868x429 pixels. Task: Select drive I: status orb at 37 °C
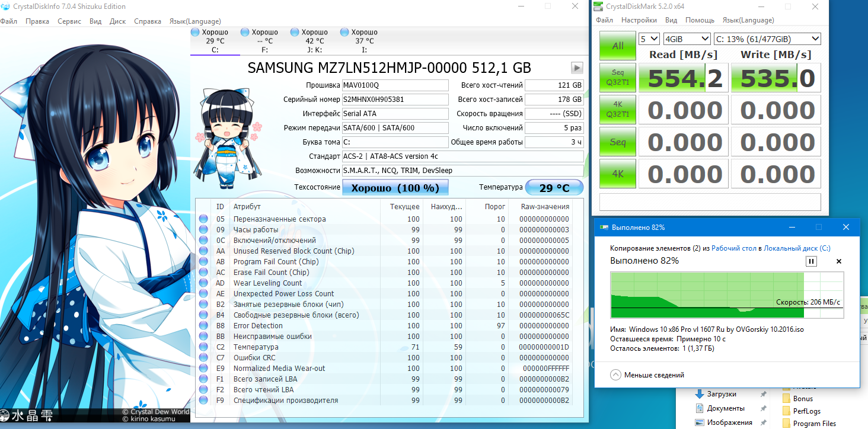tap(345, 32)
